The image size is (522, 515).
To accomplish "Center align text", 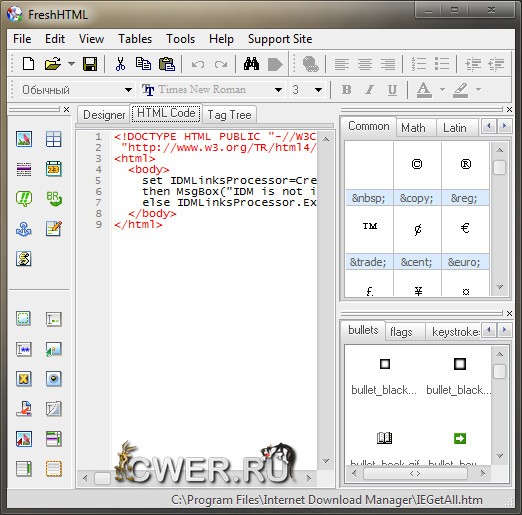I will [x=365, y=64].
